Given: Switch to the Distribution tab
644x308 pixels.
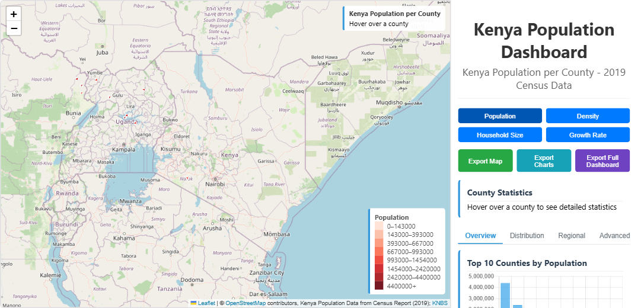Looking at the screenshot, I should (527, 236).
